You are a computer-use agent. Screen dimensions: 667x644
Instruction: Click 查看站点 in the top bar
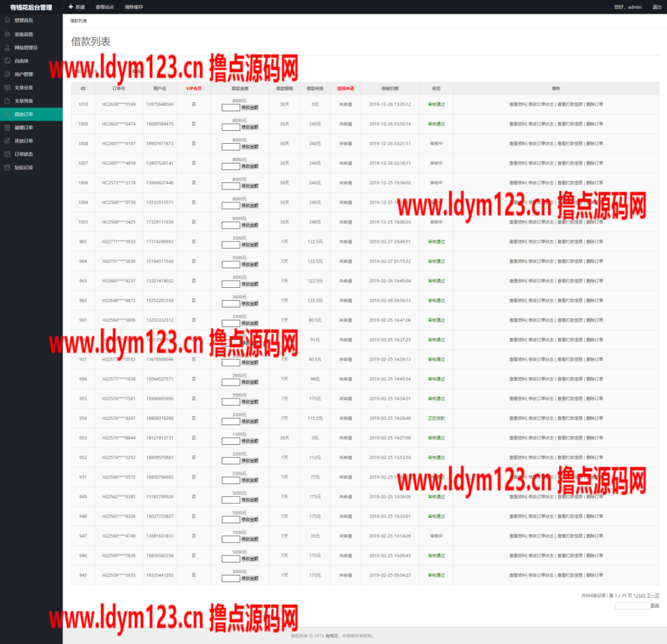coord(105,7)
